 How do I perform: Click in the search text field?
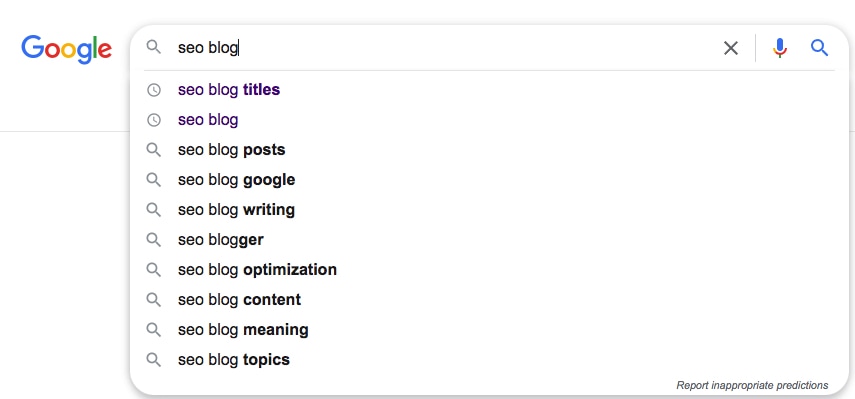pos(444,48)
